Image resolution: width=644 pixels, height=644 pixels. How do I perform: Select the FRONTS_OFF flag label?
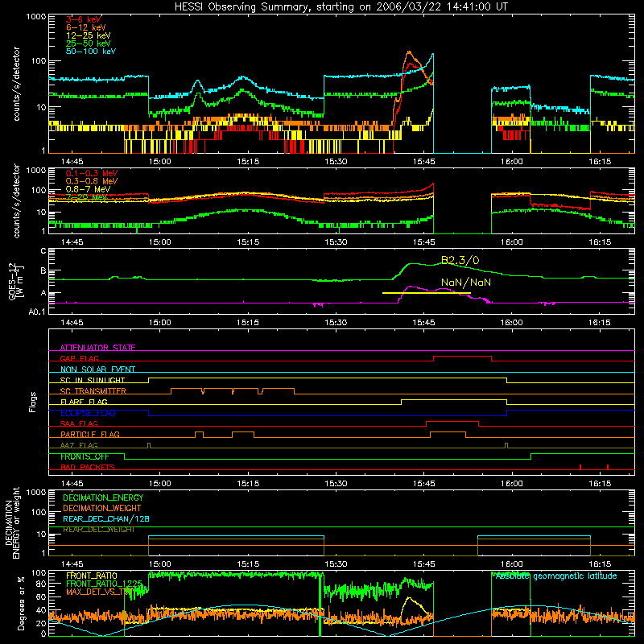pos(85,456)
